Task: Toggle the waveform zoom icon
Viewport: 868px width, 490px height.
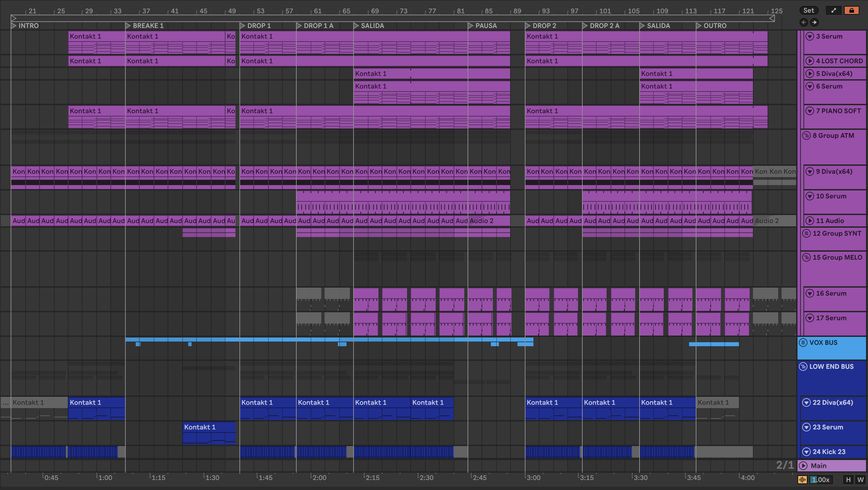Action: point(802,480)
